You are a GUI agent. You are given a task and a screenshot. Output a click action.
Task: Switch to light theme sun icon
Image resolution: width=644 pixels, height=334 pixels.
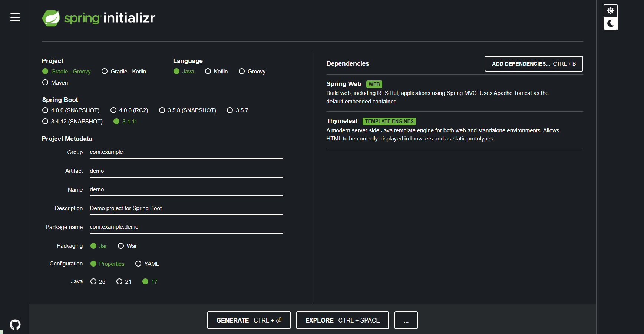(x=611, y=11)
